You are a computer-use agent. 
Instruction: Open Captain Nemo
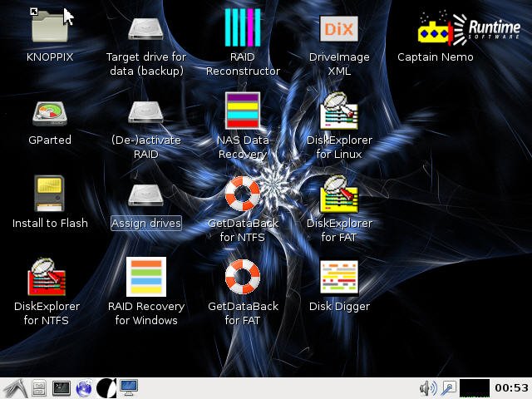coord(435,29)
